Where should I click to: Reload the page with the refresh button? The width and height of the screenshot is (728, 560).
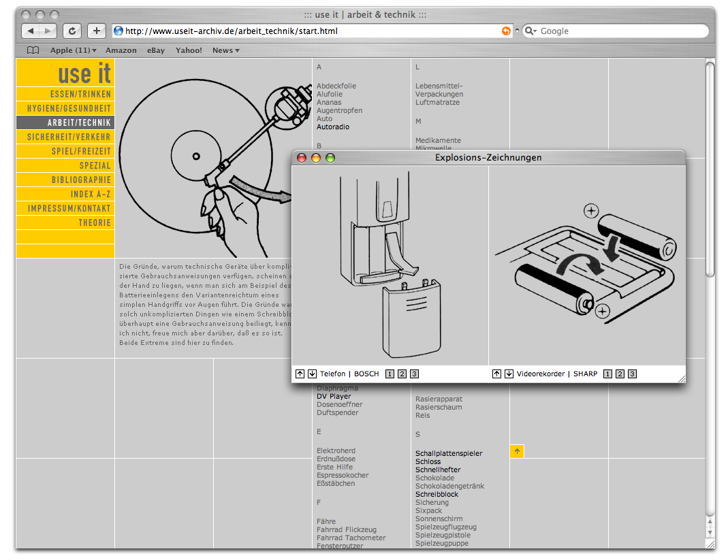click(x=72, y=31)
